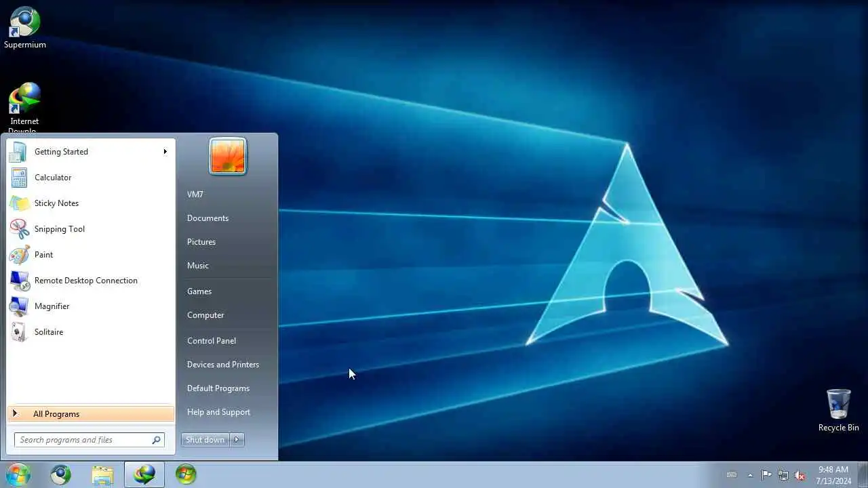868x488 pixels.
Task: Show hidden tray icons arrow
Action: tap(750, 475)
